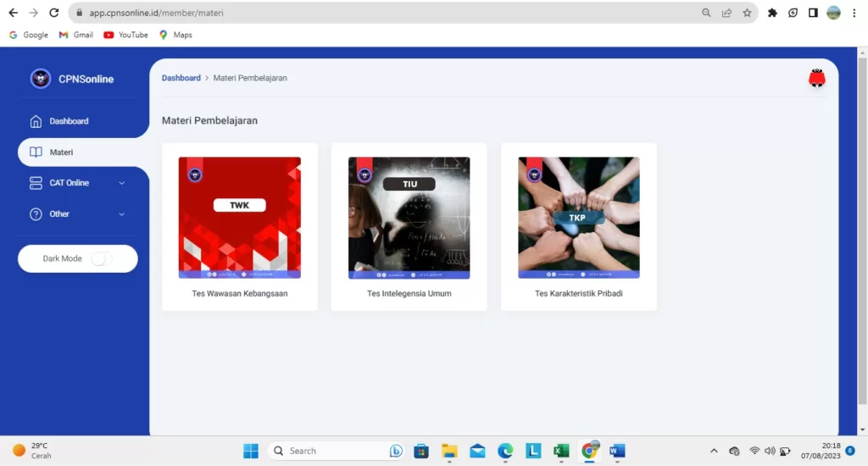Viewport: 868px width, 466px height.
Task: Open the YouTube bookmark
Action: pyautogui.click(x=125, y=35)
